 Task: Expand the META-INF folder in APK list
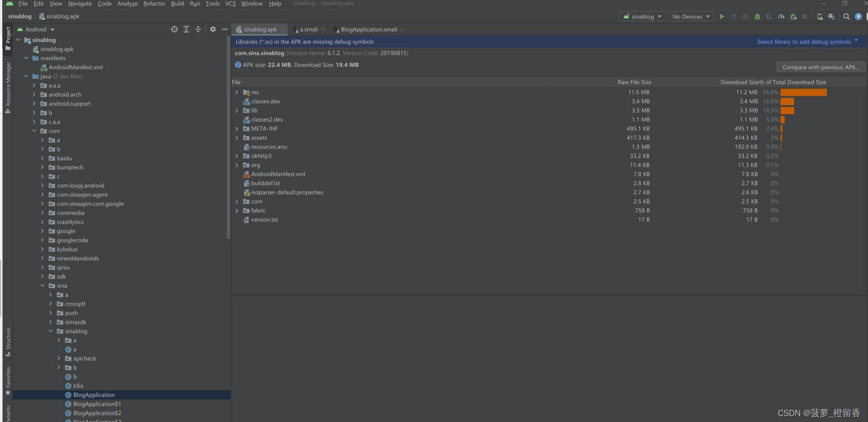click(237, 129)
